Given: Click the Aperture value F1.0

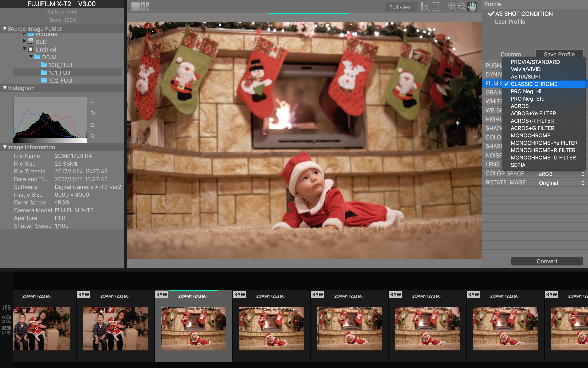Looking at the screenshot, I should [x=60, y=218].
